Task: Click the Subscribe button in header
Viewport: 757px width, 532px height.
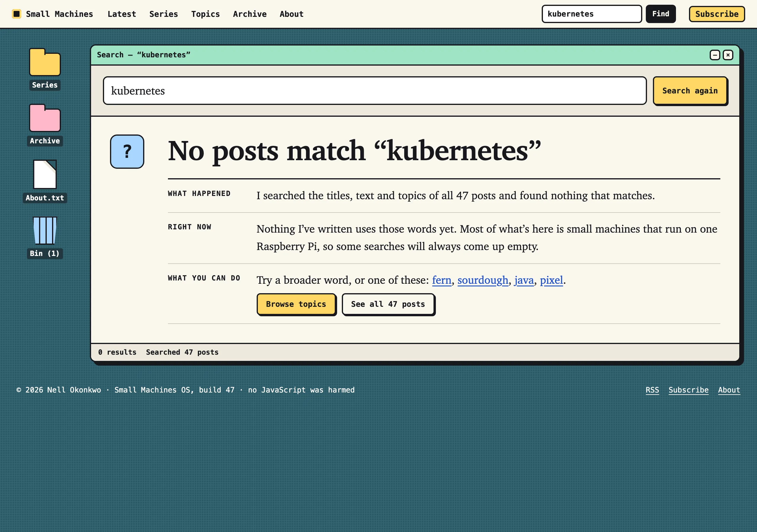Action: click(717, 14)
